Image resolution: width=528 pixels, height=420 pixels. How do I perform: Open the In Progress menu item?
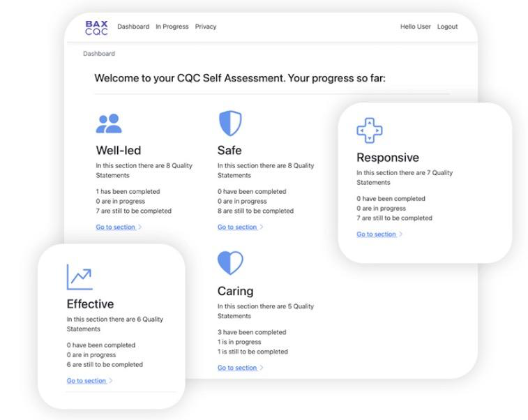172,27
